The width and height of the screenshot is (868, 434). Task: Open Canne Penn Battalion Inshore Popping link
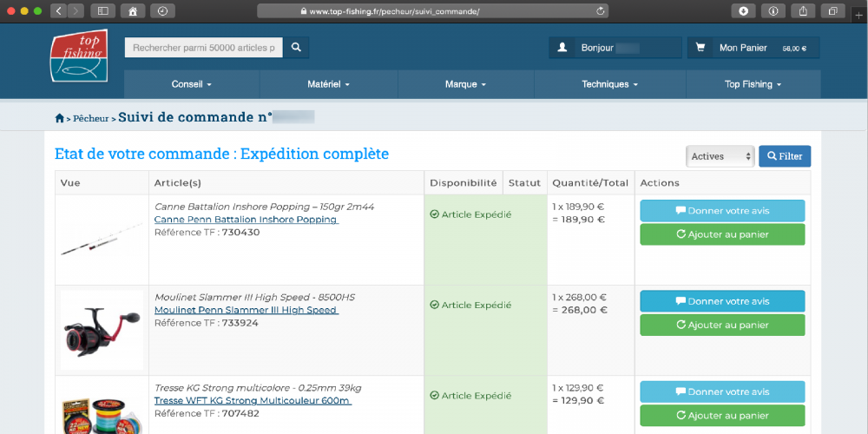[246, 220]
